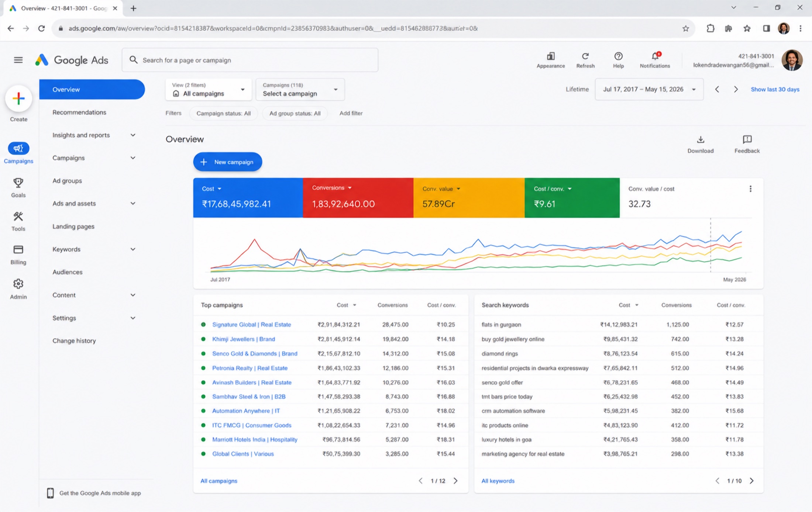Previous page of Search keywords

[717, 481]
